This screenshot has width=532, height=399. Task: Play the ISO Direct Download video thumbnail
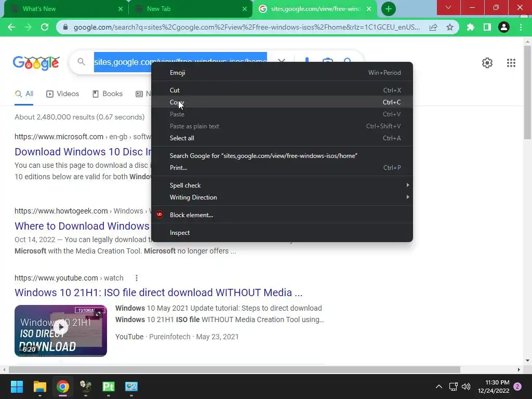(x=61, y=331)
